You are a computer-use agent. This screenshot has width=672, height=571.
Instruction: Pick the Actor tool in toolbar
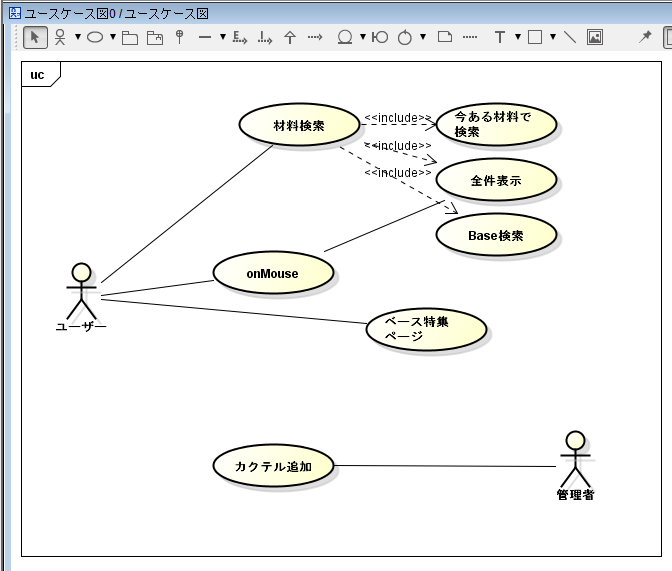(61, 37)
